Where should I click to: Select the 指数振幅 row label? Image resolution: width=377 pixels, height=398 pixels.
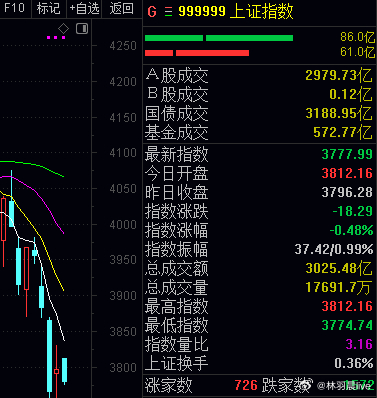177,249
